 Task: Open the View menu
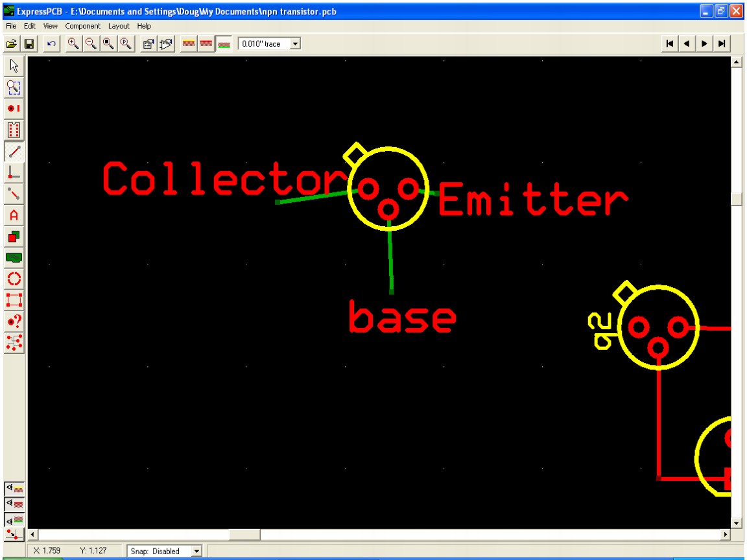(50, 26)
